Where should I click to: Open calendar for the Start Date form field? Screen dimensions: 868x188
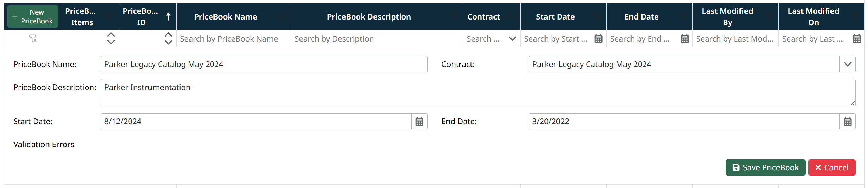pos(419,122)
